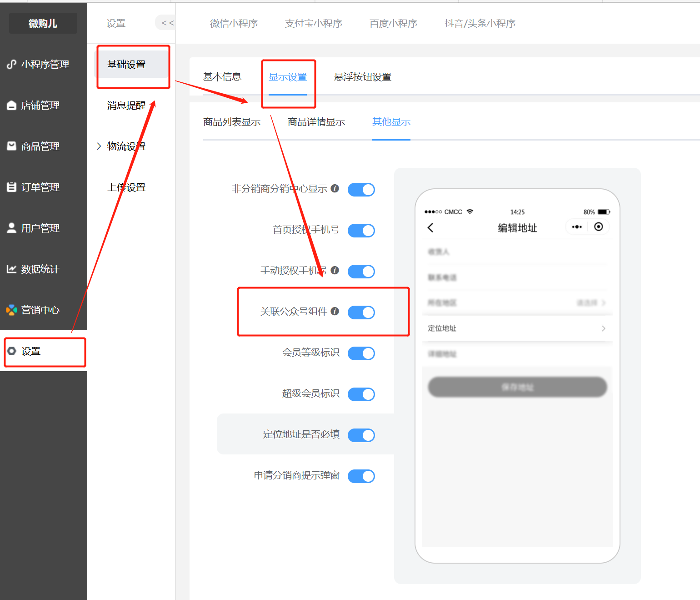This screenshot has width=700, height=600.
Task: Select the 商品列表显示 sub-tab
Action: [232, 122]
